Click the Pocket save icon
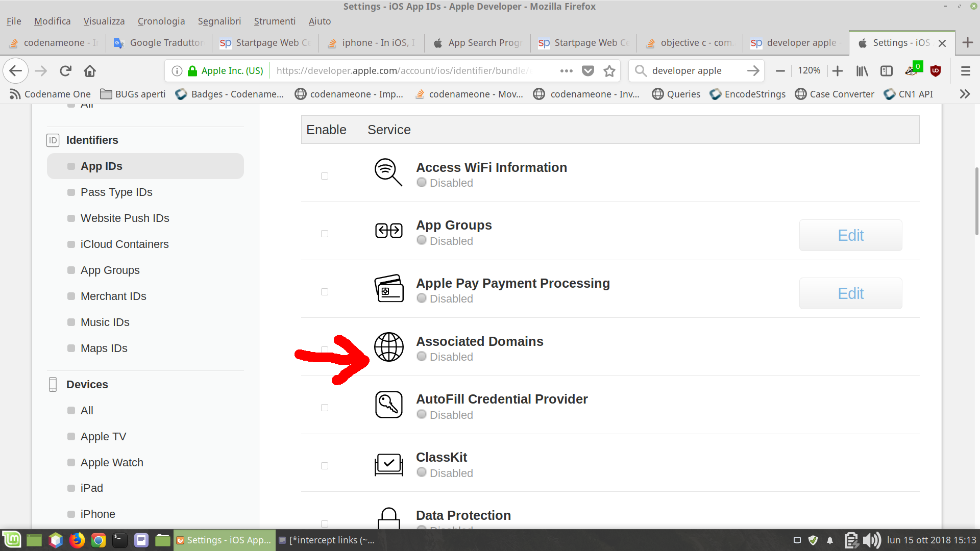The height and width of the screenshot is (551, 980). tap(588, 71)
